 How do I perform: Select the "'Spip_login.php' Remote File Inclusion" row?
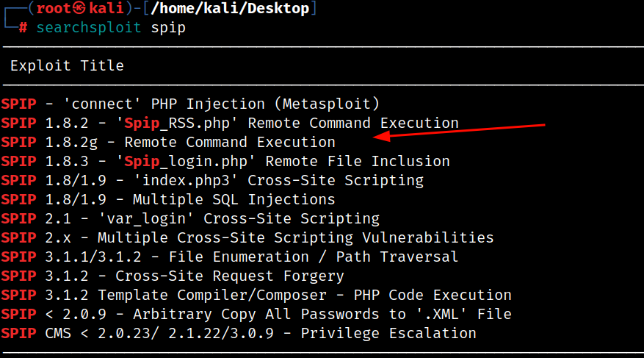pos(225,162)
